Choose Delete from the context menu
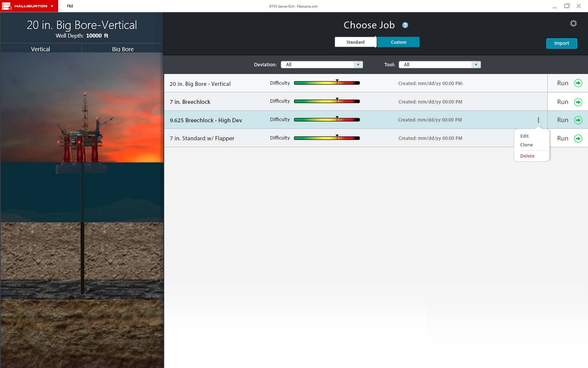The image size is (588, 368). coord(527,156)
